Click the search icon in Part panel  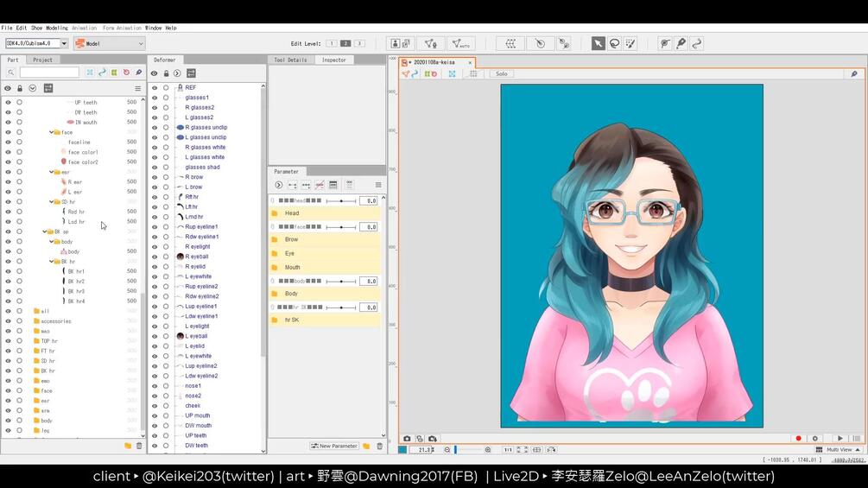10,73
